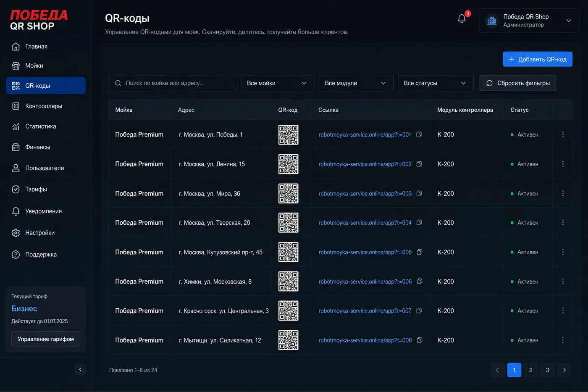Click the Добавить QR-код button
Viewport: 588px width, 392px height.
(x=538, y=59)
